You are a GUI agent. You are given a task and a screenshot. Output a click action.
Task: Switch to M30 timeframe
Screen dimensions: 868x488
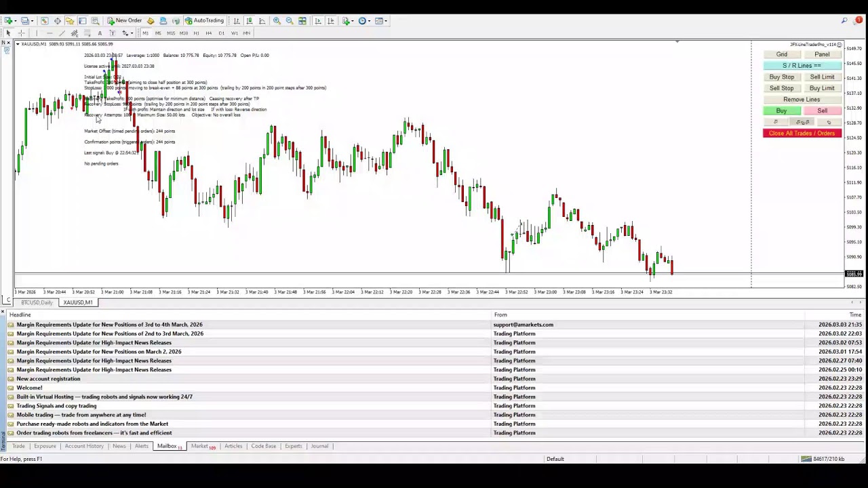click(x=183, y=33)
